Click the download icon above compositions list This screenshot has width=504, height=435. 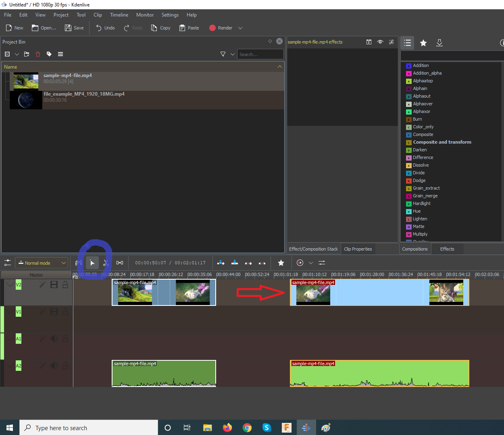pos(439,43)
